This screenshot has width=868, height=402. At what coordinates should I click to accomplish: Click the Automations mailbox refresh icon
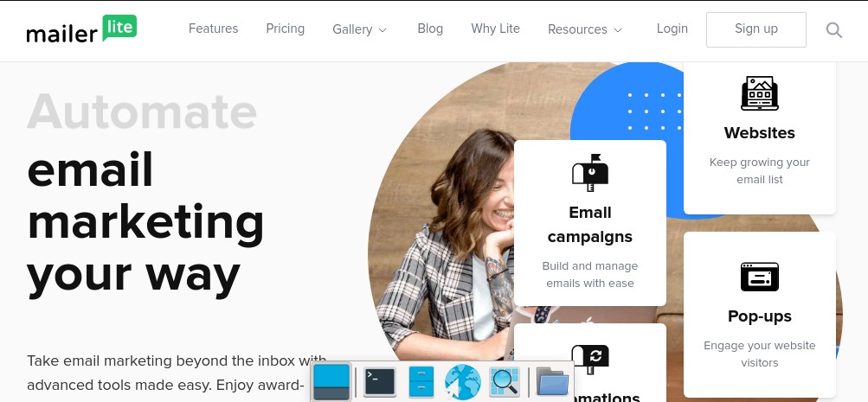tap(590, 358)
